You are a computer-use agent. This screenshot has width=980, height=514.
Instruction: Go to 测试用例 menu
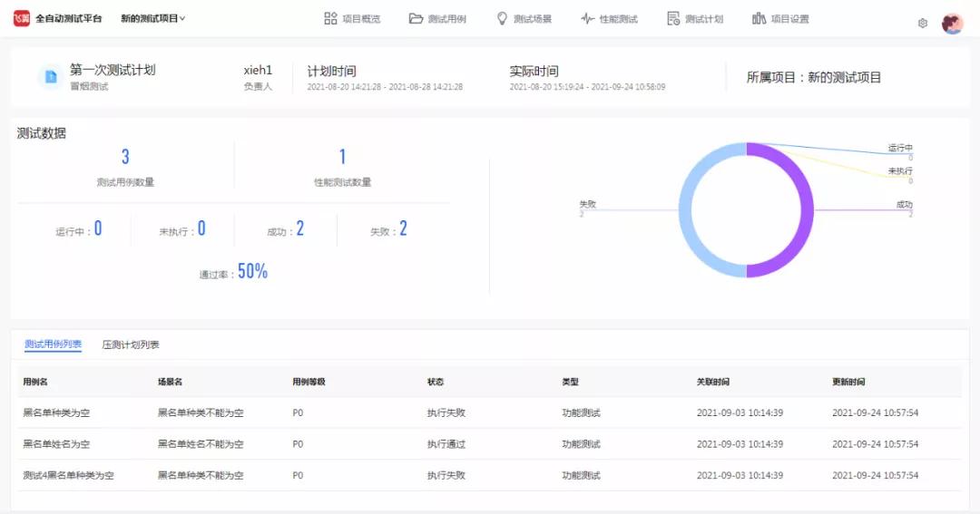click(446, 19)
